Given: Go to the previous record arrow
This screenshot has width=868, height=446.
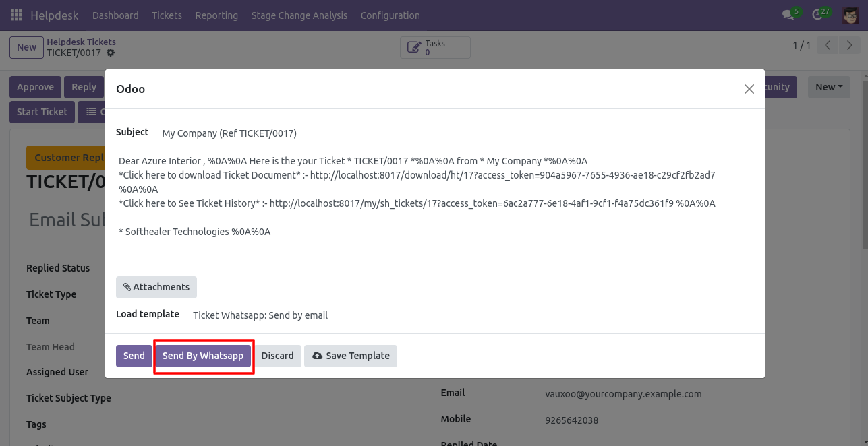Looking at the screenshot, I should [828, 46].
